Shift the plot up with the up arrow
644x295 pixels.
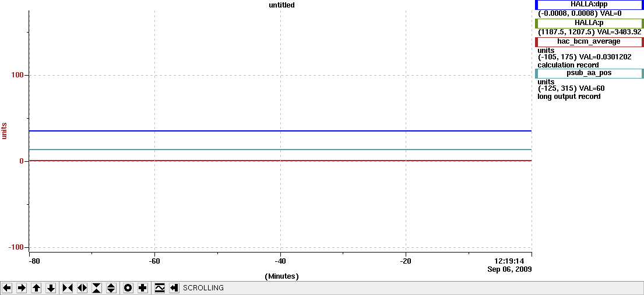coord(36,288)
